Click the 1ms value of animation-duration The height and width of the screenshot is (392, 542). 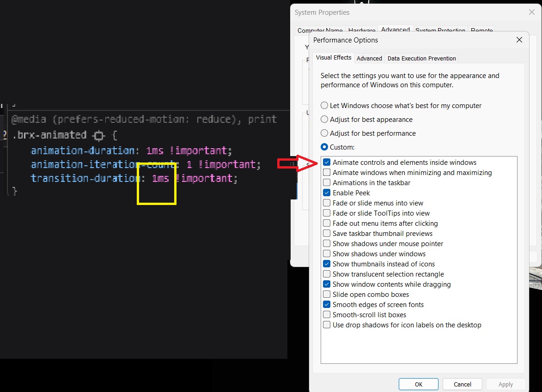pos(155,151)
